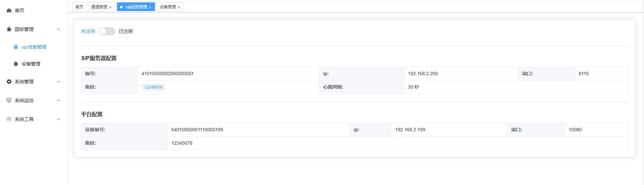Switch to the 通道管理 tab
The image size is (644, 185).
pos(99,7)
